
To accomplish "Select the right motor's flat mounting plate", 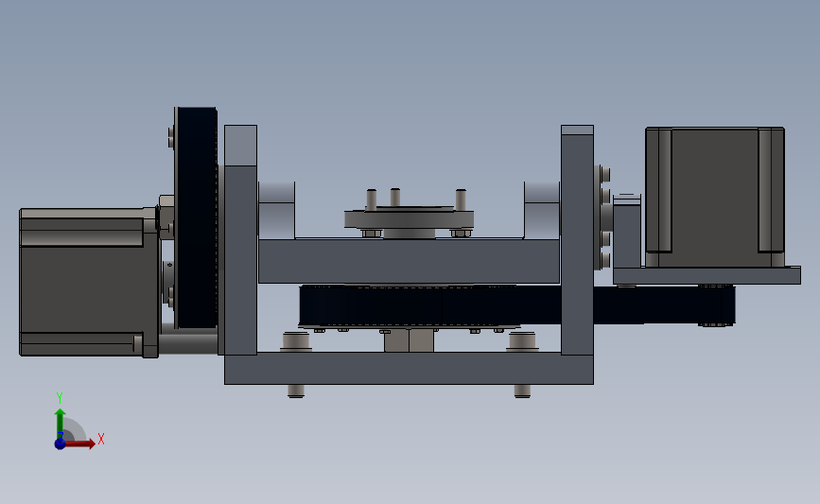I will [x=707, y=275].
